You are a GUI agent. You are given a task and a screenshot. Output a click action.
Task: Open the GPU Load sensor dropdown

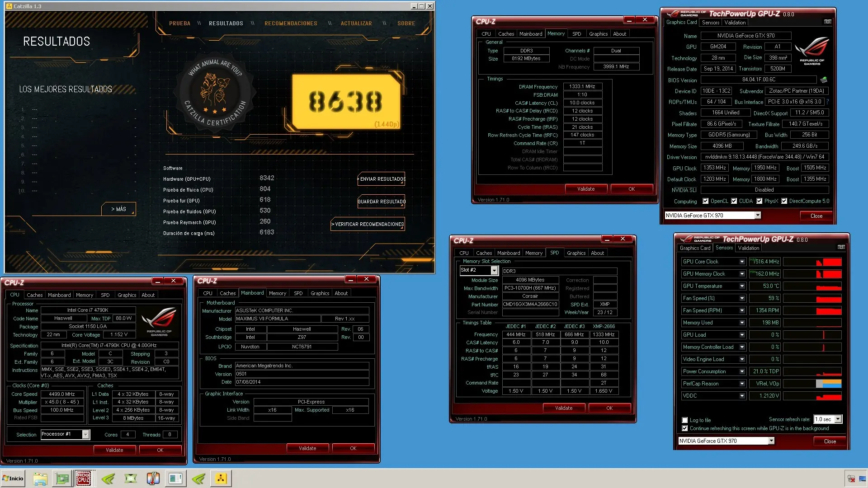pos(742,335)
